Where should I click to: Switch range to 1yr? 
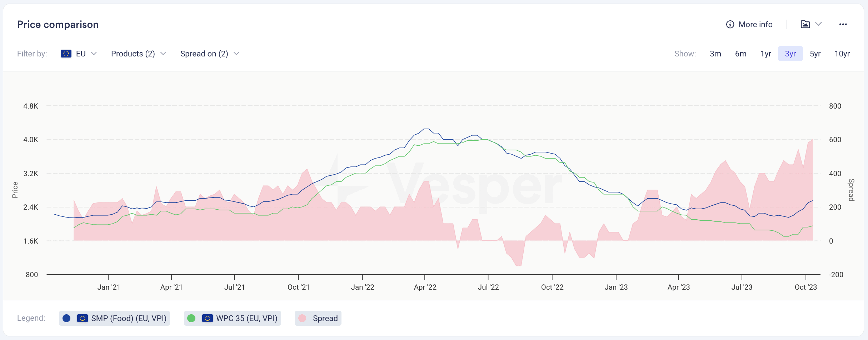[x=765, y=54]
